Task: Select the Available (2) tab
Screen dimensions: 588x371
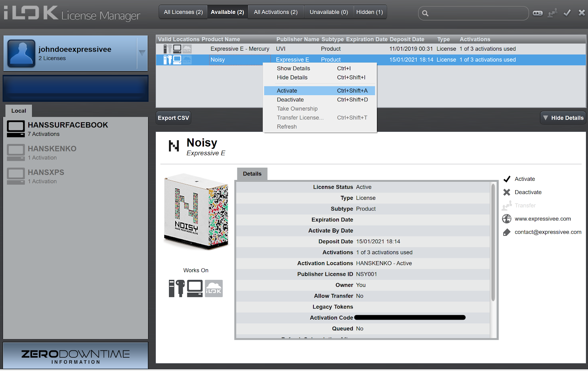Action: pos(227,12)
